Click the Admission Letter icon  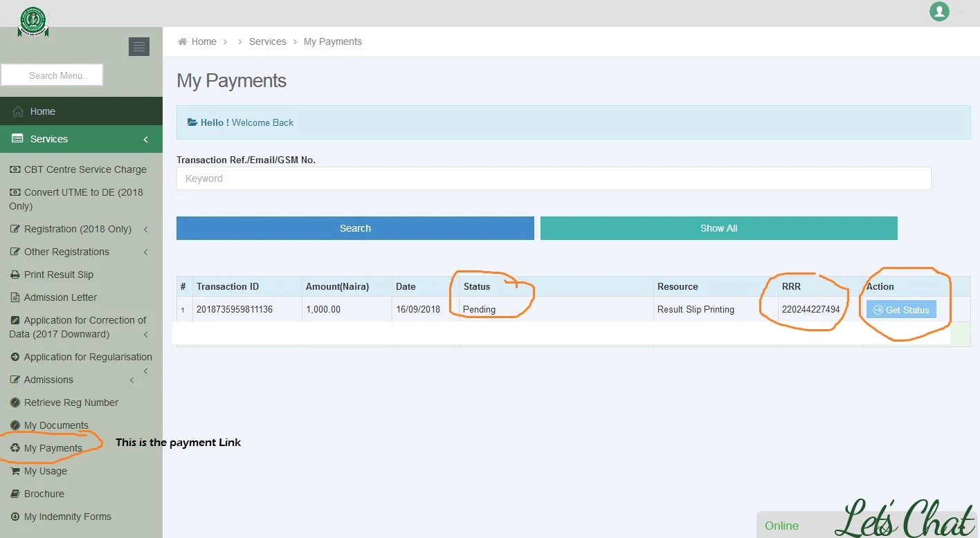(x=15, y=297)
